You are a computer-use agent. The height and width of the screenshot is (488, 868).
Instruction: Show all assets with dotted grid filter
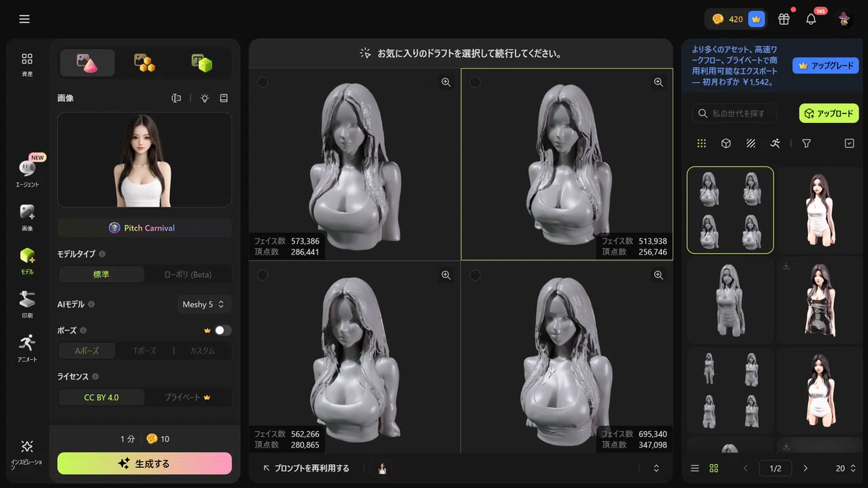pyautogui.click(x=702, y=143)
